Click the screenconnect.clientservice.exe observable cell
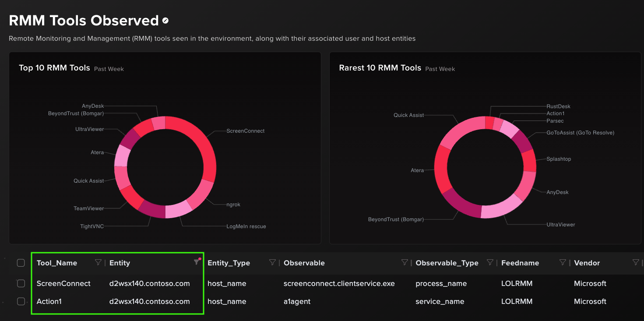Image resolution: width=644 pixels, height=321 pixels. pyautogui.click(x=339, y=283)
